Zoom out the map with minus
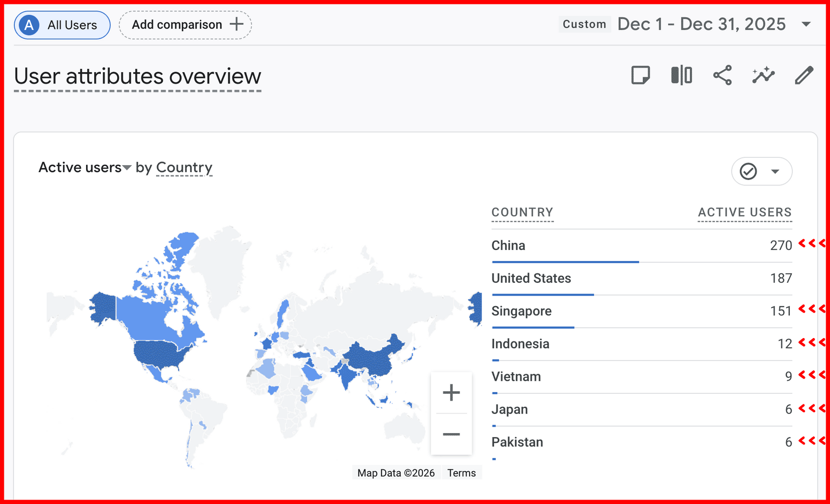This screenshot has height=504, width=830. [x=451, y=434]
